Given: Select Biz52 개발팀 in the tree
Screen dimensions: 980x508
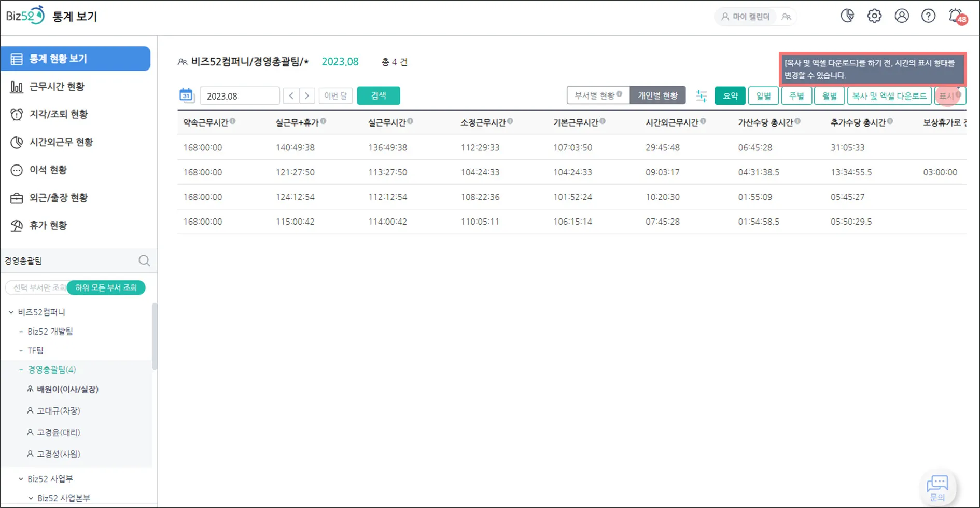Looking at the screenshot, I should coord(50,332).
